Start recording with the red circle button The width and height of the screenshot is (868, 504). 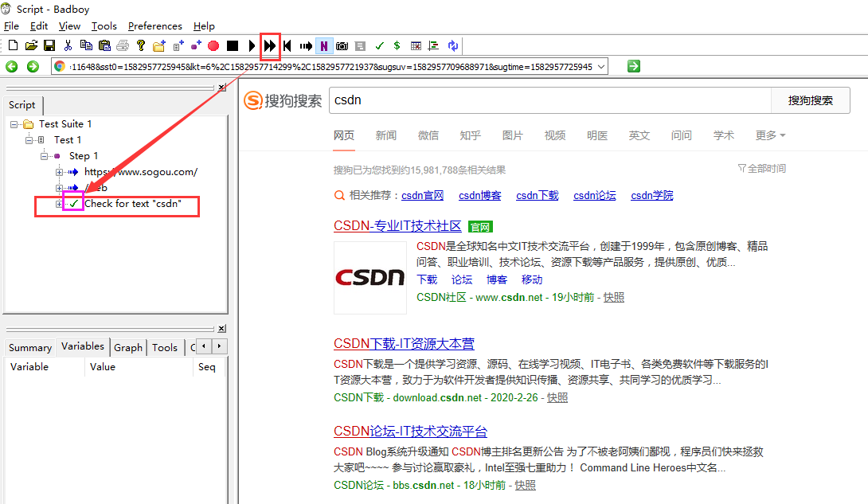[213, 46]
